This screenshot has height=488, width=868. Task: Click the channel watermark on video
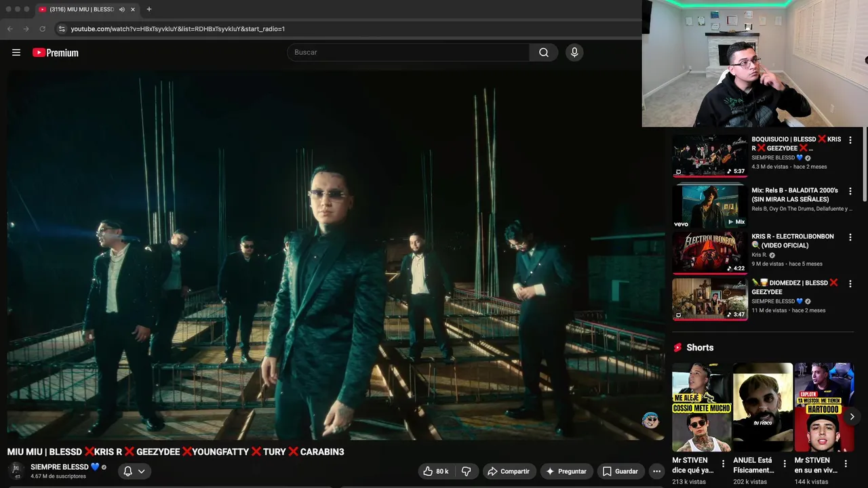tap(650, 420)
